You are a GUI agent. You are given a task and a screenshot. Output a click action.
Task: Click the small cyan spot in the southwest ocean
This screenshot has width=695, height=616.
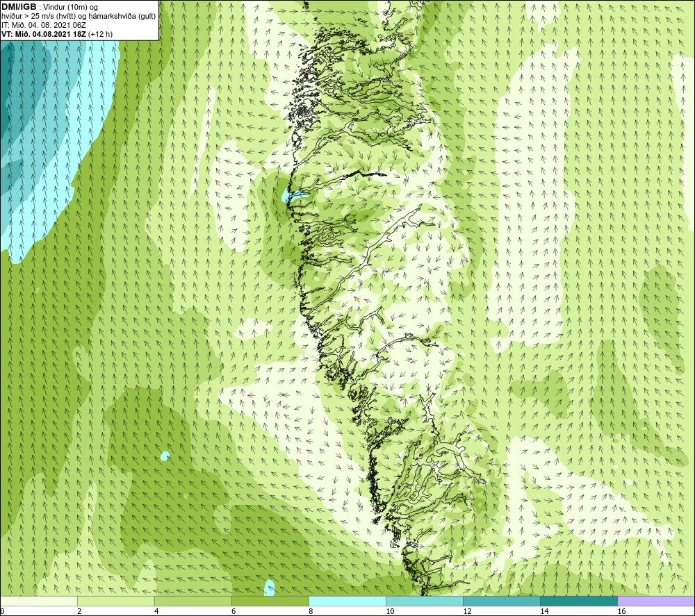[165, 456]
